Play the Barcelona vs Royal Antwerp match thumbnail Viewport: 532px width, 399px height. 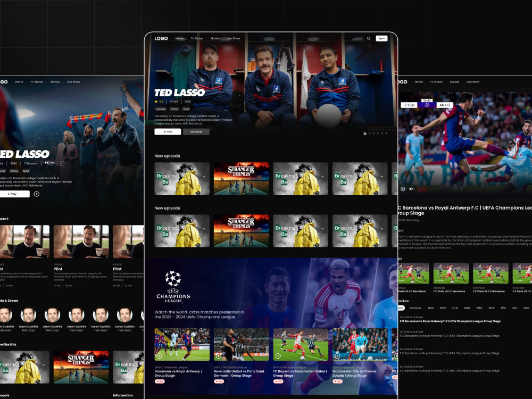(x=182, y=344)
